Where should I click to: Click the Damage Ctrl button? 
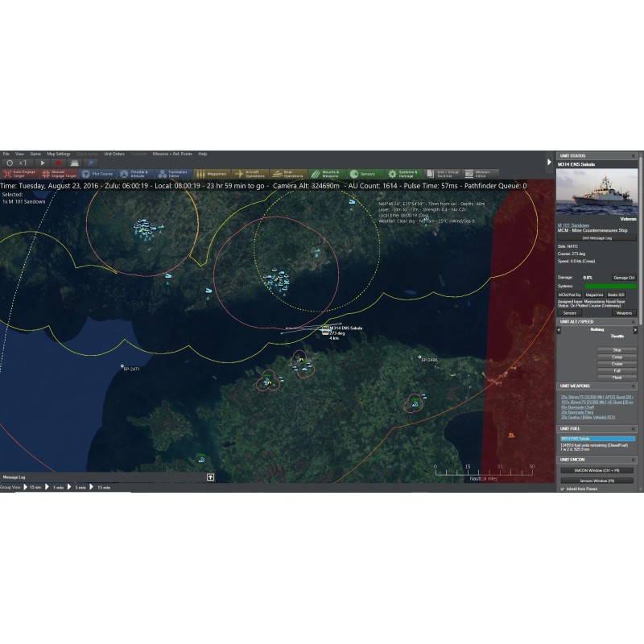point(624,277)
